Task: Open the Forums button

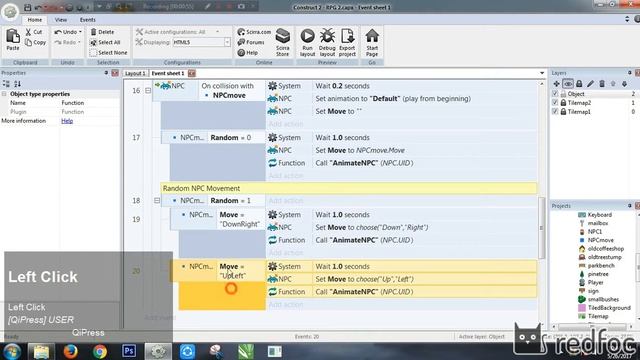Action: [251, 42]
